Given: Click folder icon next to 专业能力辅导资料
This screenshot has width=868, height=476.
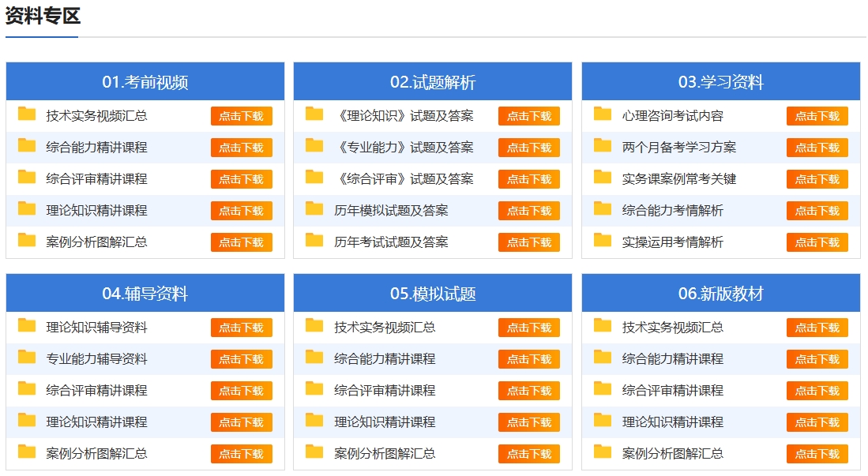Looking at the screenshot, I should [x=27, y=358].
